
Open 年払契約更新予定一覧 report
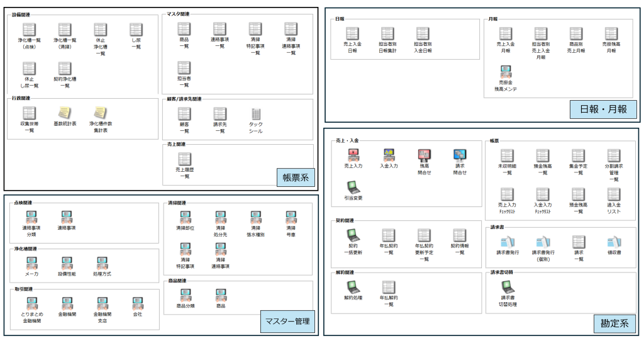(425, 235)
